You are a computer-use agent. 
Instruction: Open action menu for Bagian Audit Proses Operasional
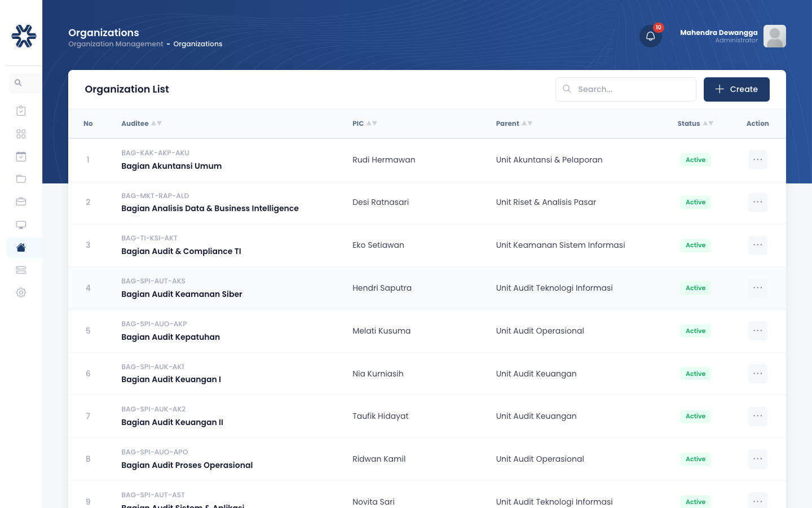(x=758, y=459)
